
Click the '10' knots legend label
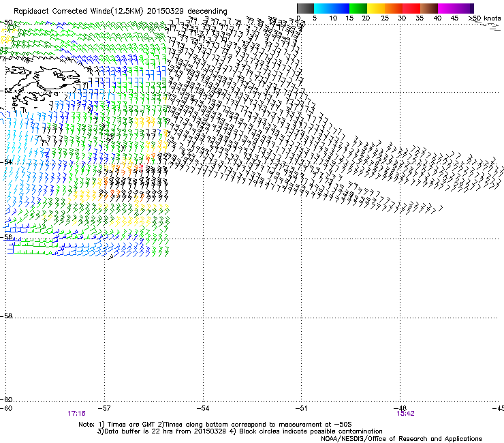(x=333, y=18)
